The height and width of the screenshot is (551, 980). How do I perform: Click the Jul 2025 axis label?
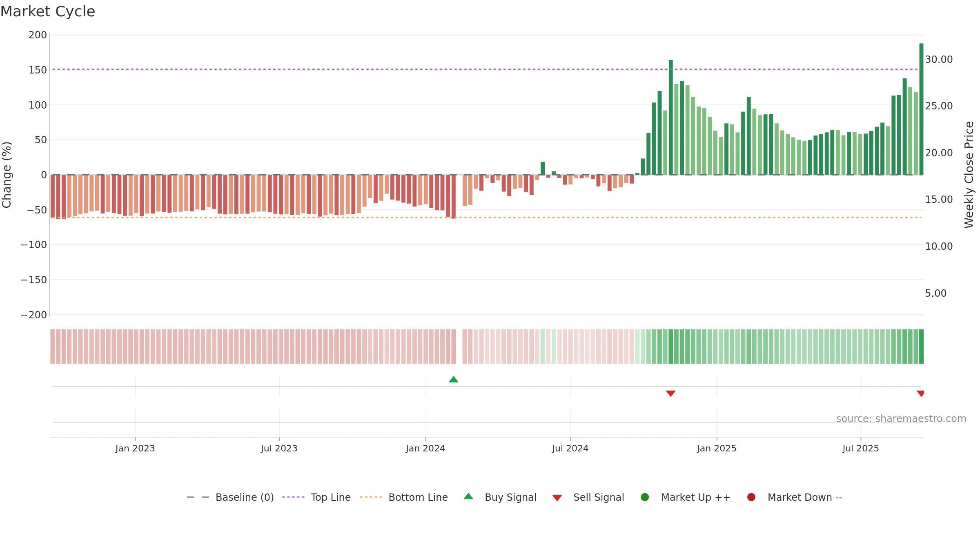[x=861, y=449]
